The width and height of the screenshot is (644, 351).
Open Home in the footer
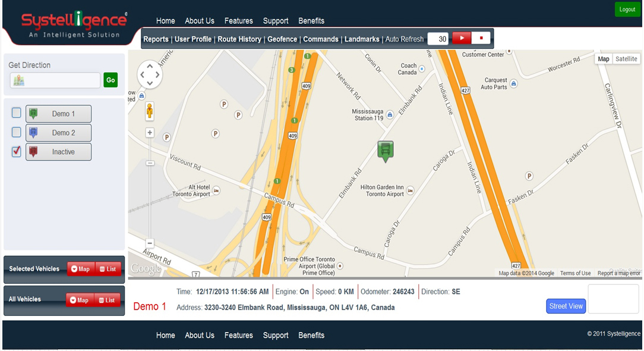point(166,336)
